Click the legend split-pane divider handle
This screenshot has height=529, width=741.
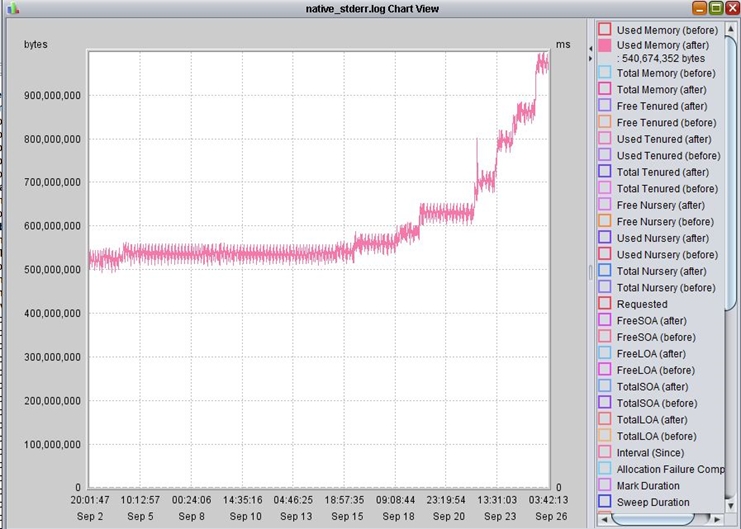[590, 273]
